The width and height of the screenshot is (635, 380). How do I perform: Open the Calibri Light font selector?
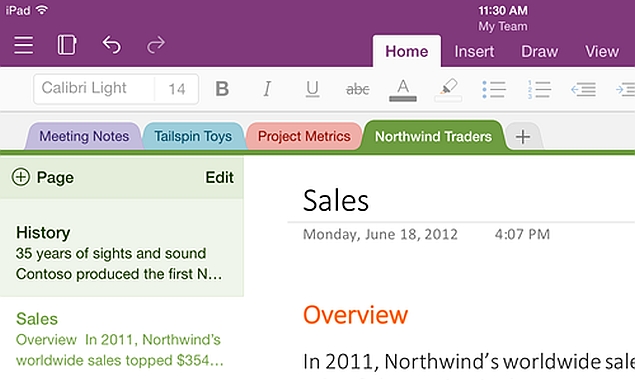pyautogui.click(x=94, y=89)
